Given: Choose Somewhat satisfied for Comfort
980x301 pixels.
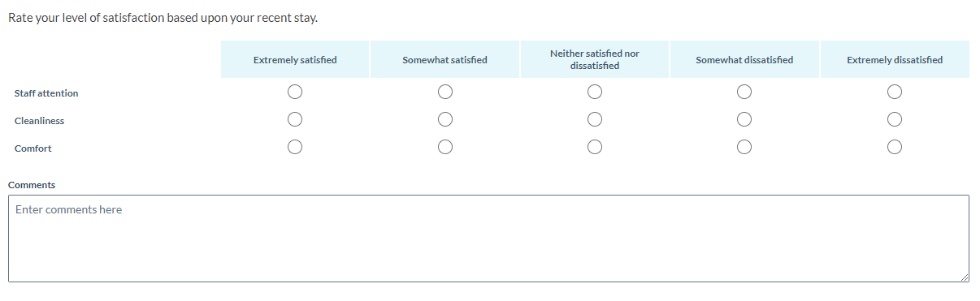Looking at the screenshot, I should point(444,148).
